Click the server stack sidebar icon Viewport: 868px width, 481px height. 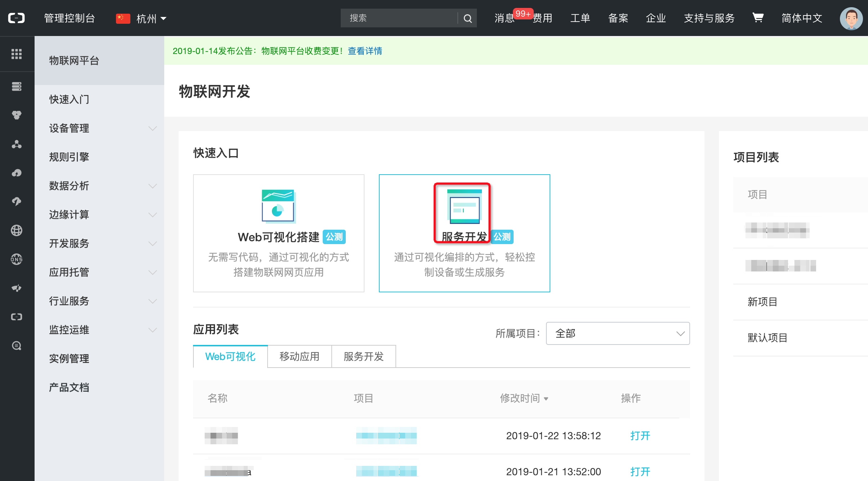(17, 86)
